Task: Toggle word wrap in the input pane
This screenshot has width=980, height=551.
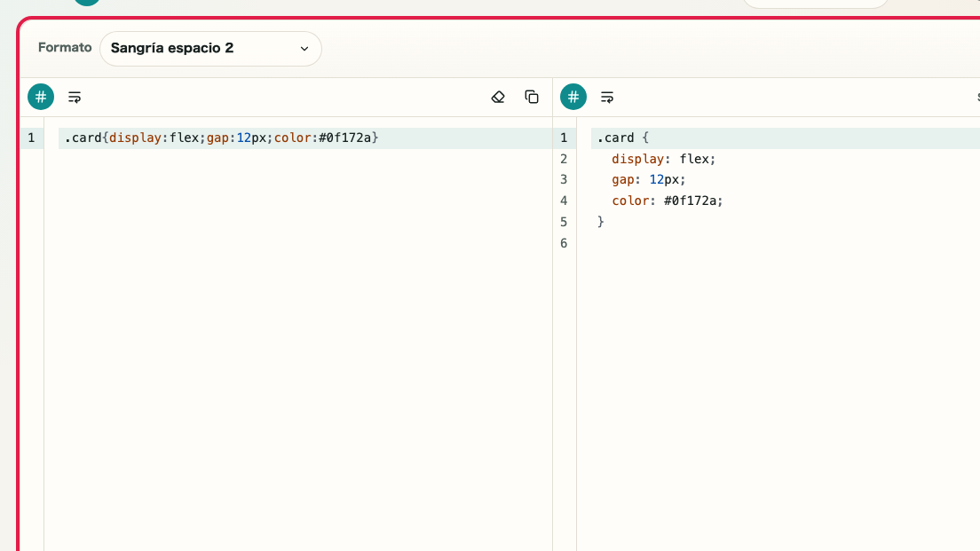Action: (75, 97)
